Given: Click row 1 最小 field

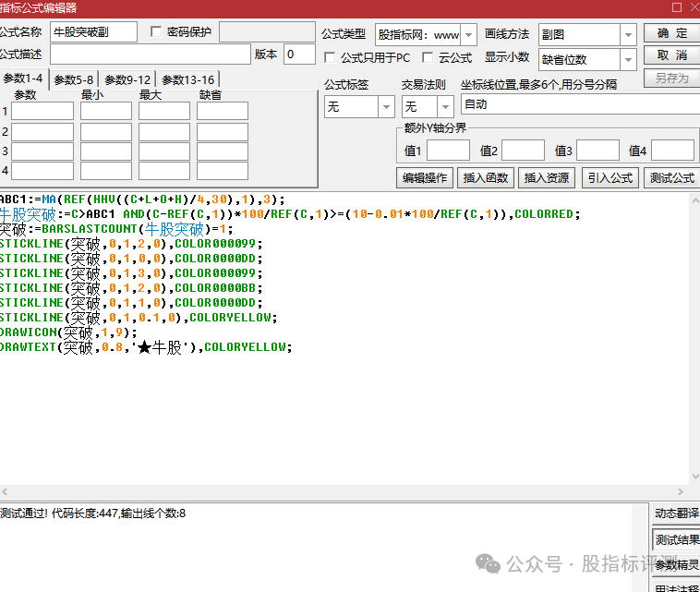Looking at the screenshot, I should (x=106, y=111).
